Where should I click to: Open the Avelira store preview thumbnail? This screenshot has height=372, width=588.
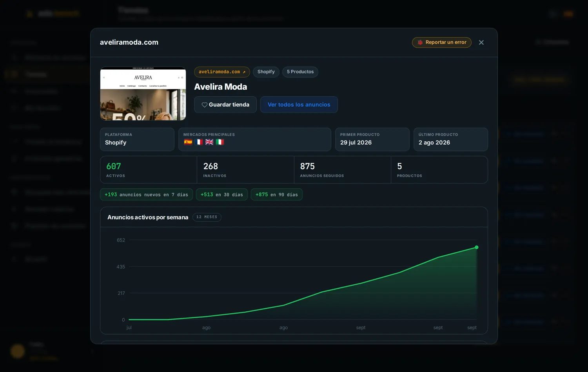[143, 94]
